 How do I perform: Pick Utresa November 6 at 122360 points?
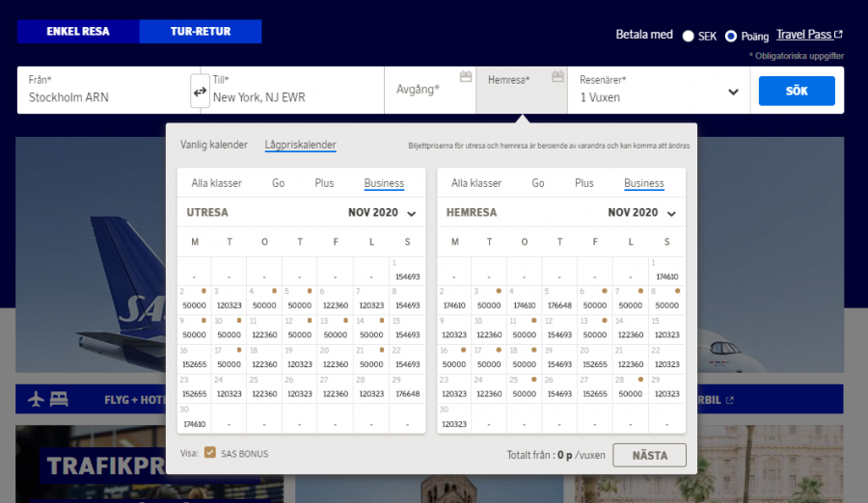tap(336, 300)
